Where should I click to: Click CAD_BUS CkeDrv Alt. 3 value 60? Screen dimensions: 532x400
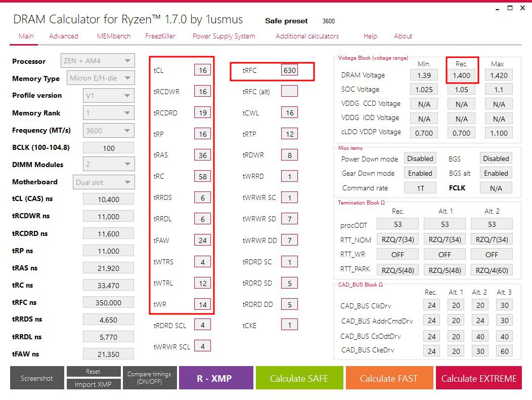pyautogui.click(x=505, y=351)
